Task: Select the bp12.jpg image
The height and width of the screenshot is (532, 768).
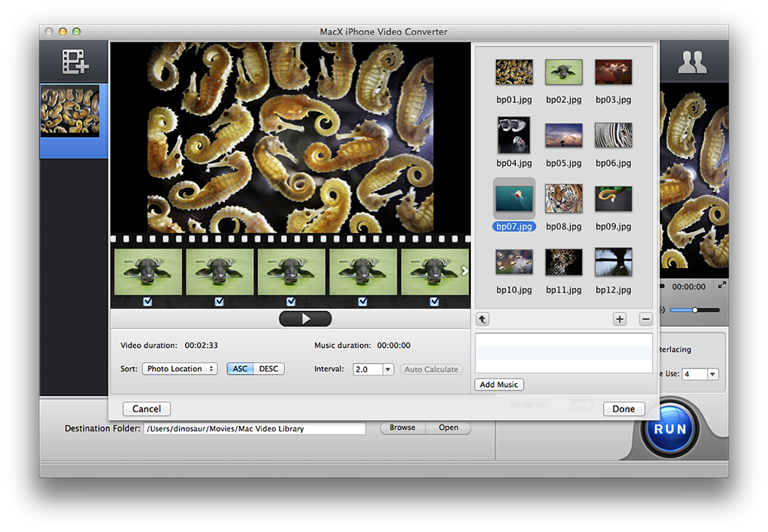Action: [613, 262]
